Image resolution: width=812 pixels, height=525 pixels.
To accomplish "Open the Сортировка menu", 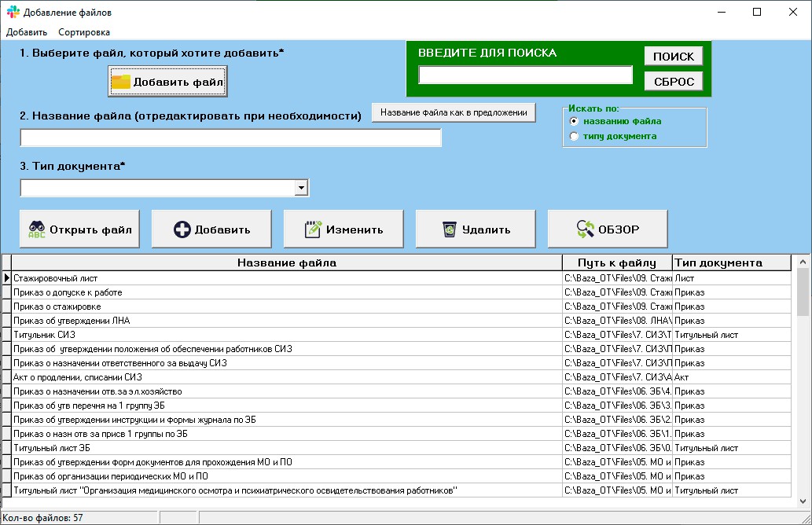I will [x=84, y=32].
